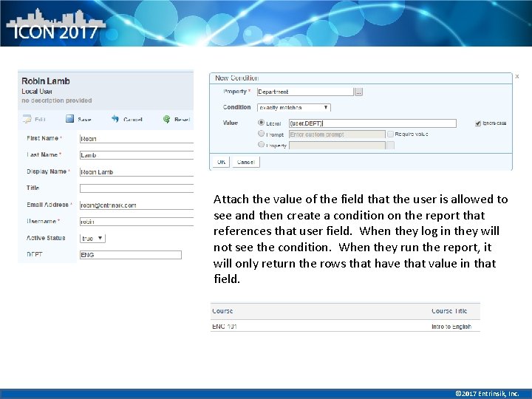
Task: Open the 'exactly matches' condition dropdown
Action: [x=294, y=108]
